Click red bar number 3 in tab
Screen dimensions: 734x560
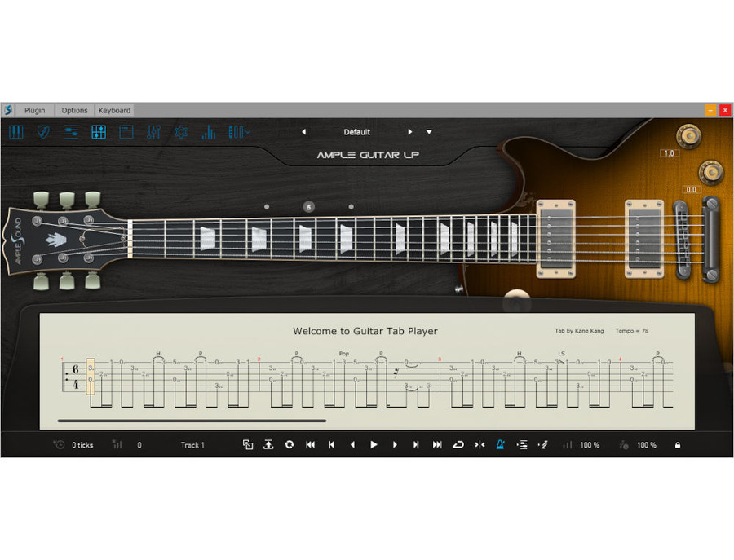click(x=439, y=359)
